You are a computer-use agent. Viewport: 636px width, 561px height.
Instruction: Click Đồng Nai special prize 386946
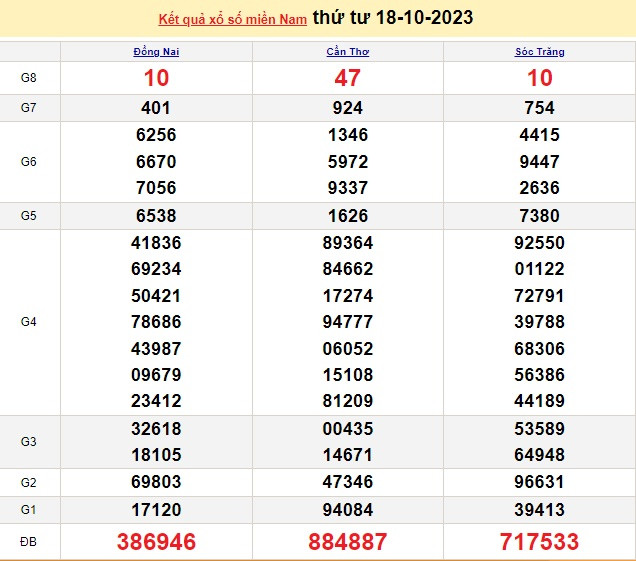(156, 542)
